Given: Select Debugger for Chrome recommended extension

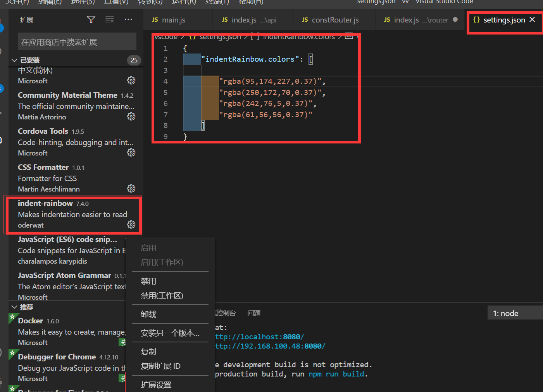Looking at the screenshot, I should [67, 368].
